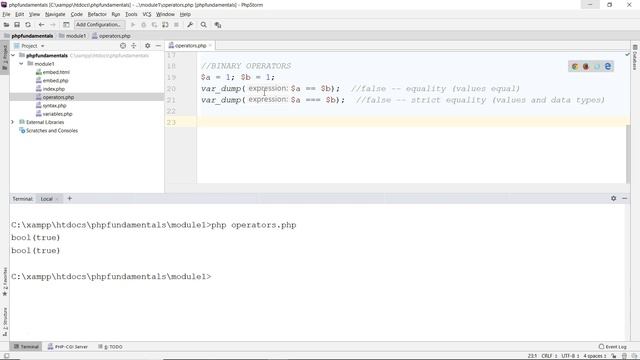The height and width of the screenshot is (360, 640).
Task: Hide the Project panel with minus icon
Action: coord(158,46)
